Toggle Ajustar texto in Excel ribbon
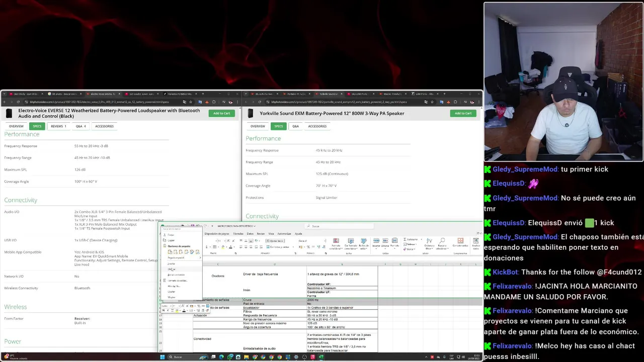Screen dimensions: 644x362 click(x=275, y=241)
